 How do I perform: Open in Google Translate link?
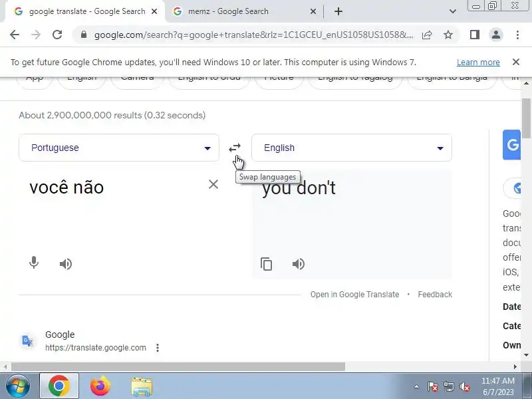pyautogui.click(x=354, y=295)
